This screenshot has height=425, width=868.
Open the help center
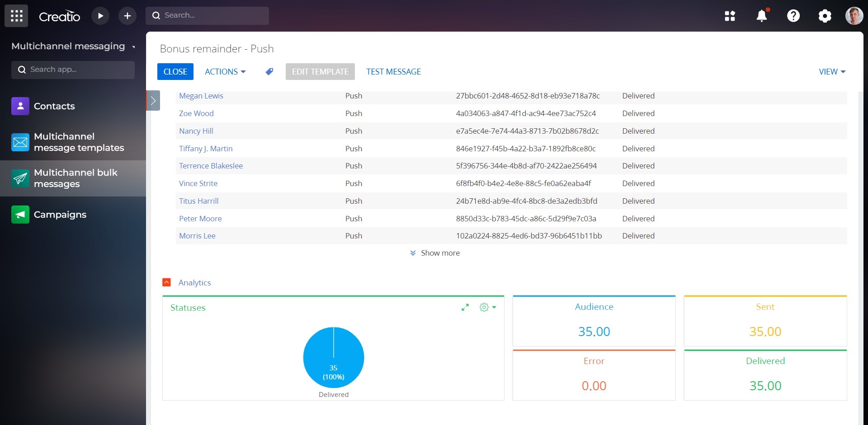pyautogui.click(x=793, y=15)
